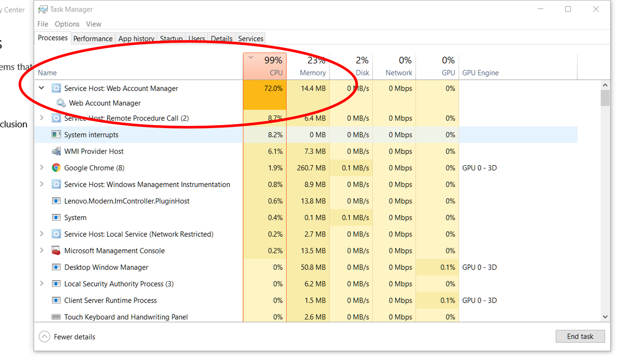The width and height of the screenshot is (643, 364).
Task: Maximize the Task Manager window
Action: pos(568,9)
